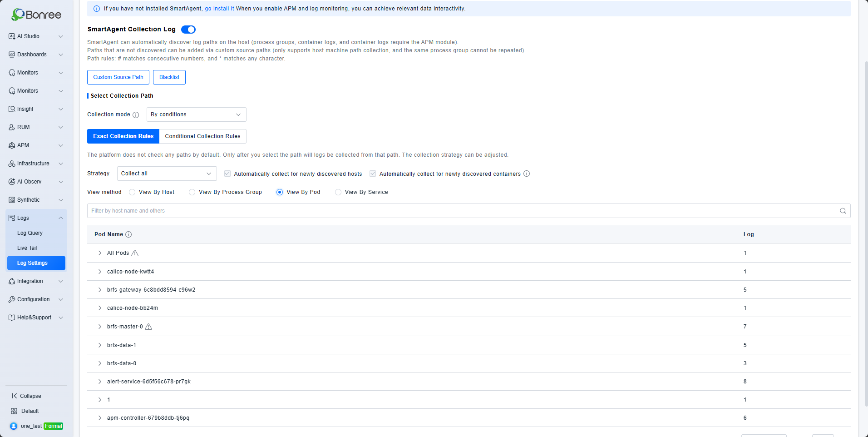Click the Insight sidebar icon
The image size is (868, 437).
12,109
